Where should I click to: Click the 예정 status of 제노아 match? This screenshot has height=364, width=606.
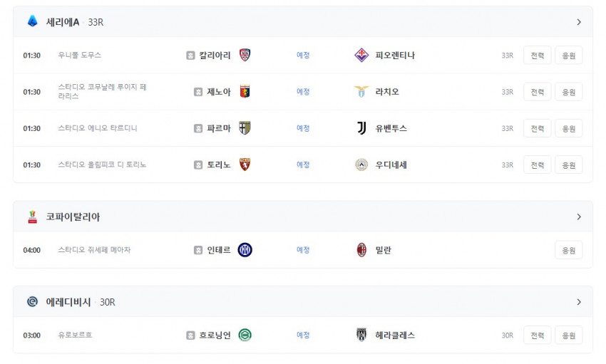tap(303, 91)
